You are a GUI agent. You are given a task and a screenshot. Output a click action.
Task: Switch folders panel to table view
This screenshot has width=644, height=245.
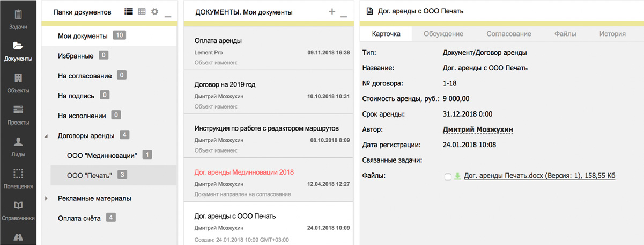pos(142,11)
